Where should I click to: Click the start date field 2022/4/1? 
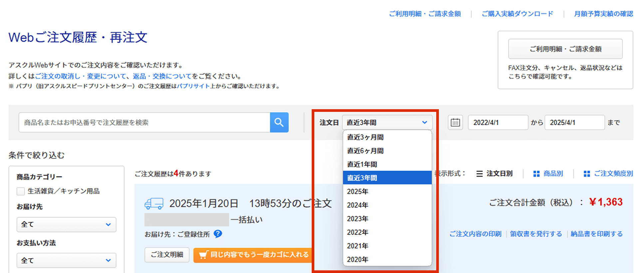pyautogui.click(x=497, y=123)
